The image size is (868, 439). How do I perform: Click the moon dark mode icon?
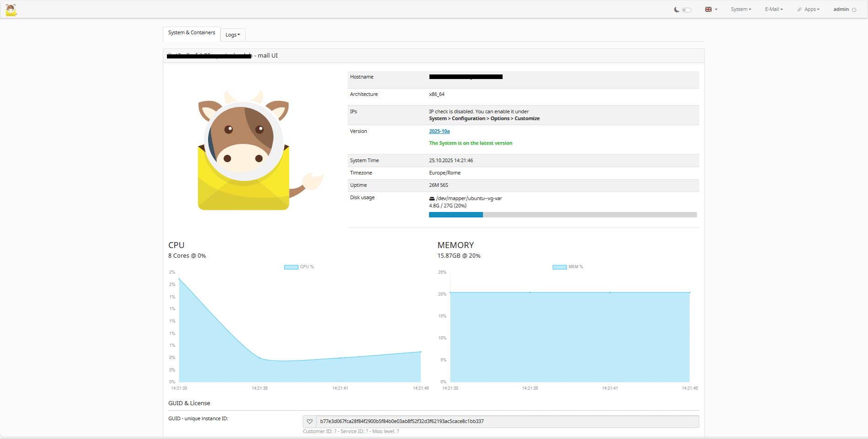point(676,10)
